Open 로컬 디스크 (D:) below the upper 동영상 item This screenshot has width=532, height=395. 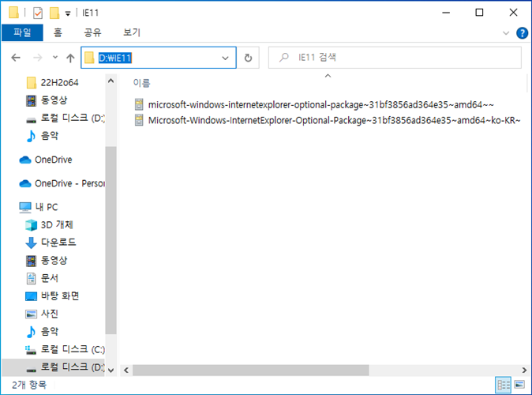point(66,118)
